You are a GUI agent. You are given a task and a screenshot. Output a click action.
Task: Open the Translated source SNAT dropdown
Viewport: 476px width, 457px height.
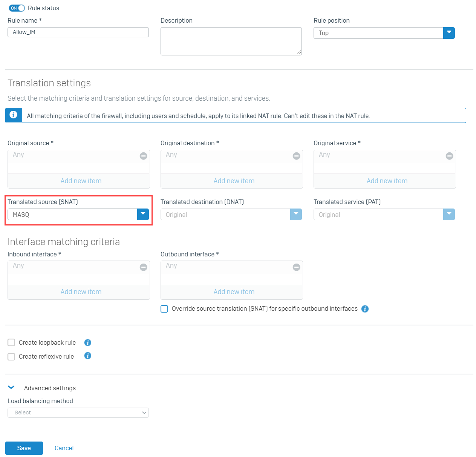coord(143,214)
